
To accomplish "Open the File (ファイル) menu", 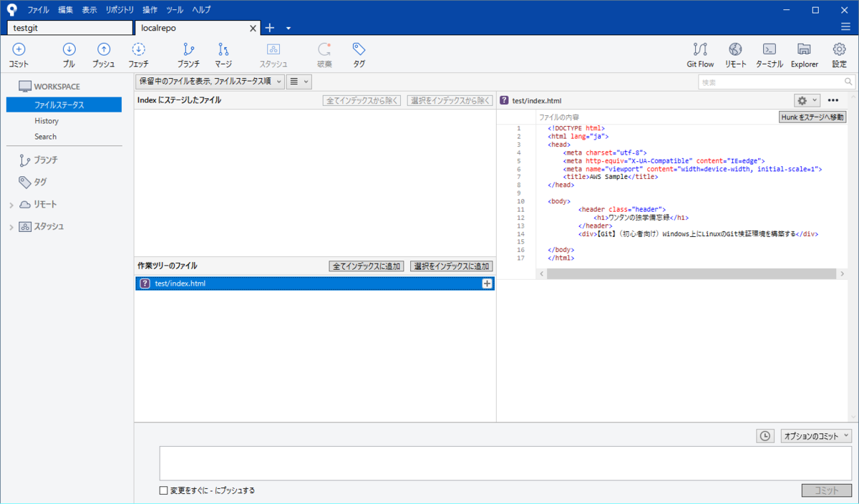I will coord(39,10).
